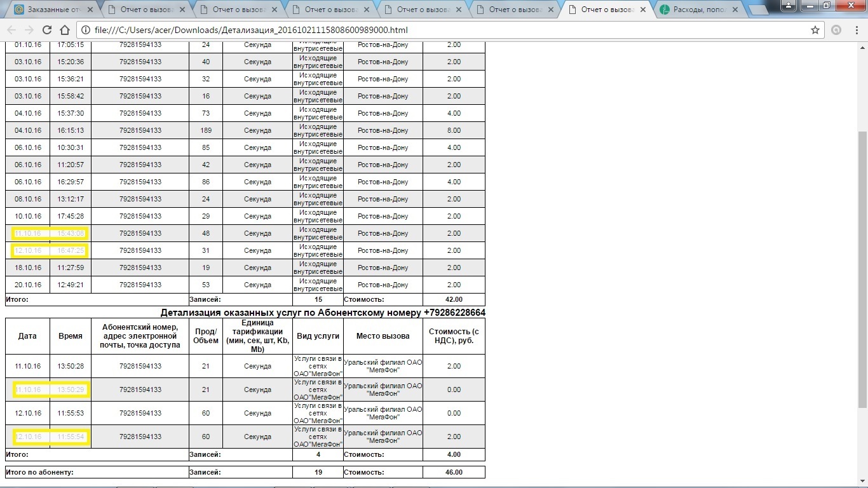Click the 'Абонентский номер, адрес электронной почты' header
The width and height of the screenshot is (868, 488).
[x=140, y=336]
